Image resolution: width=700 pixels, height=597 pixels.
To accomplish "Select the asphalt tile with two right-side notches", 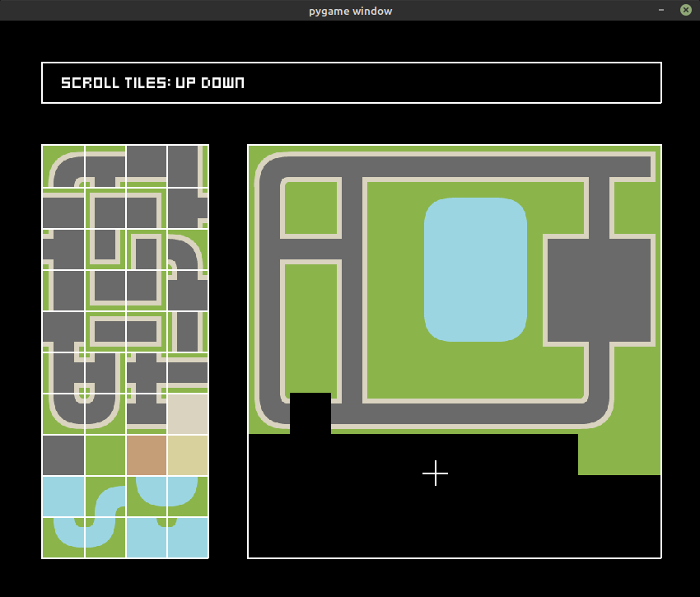I will tap(188, 208).
